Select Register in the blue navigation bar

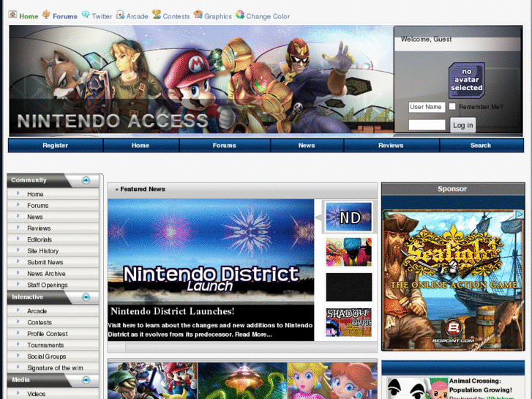point(56,146)
